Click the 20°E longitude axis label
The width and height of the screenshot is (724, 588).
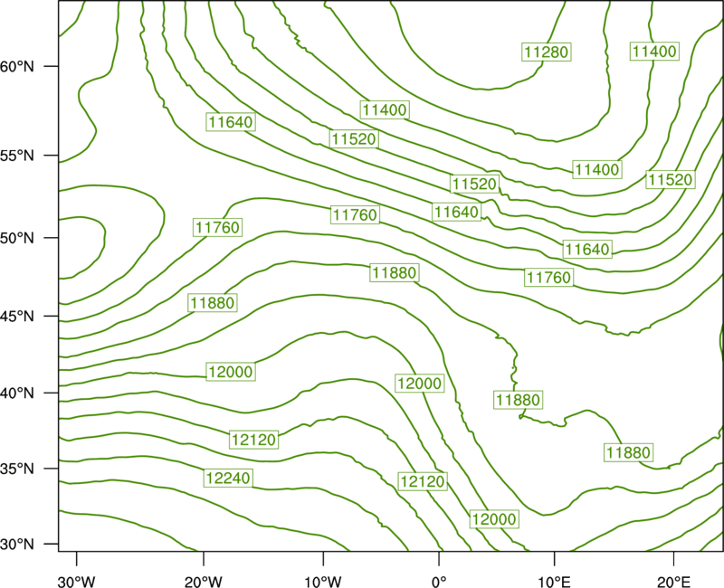(673, 582)
